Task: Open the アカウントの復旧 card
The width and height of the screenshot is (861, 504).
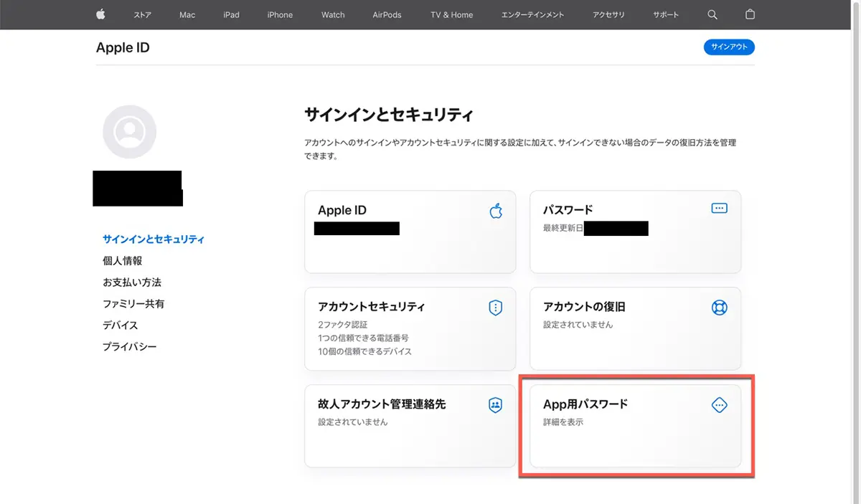Action: click(635, 329)
